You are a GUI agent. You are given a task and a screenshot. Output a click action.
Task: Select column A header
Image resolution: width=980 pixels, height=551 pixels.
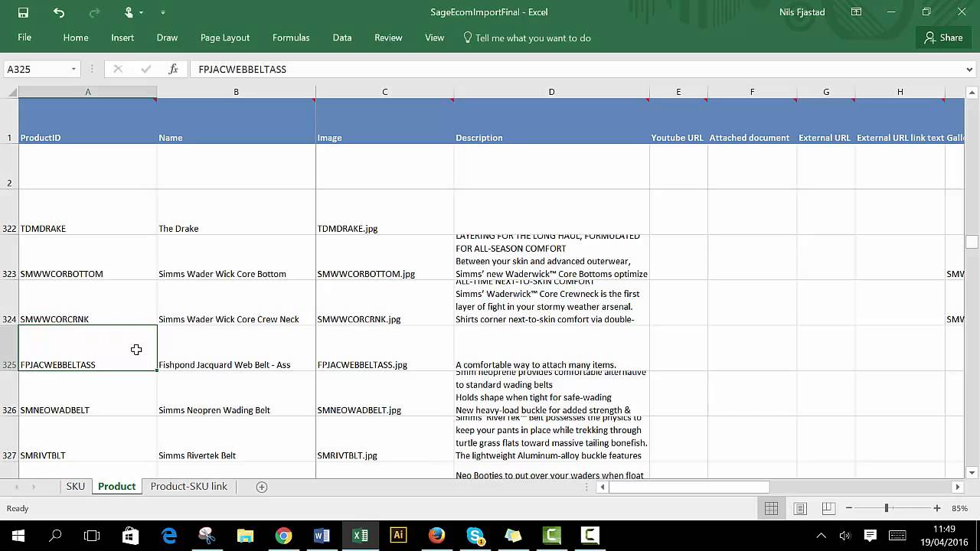[87, 92]
